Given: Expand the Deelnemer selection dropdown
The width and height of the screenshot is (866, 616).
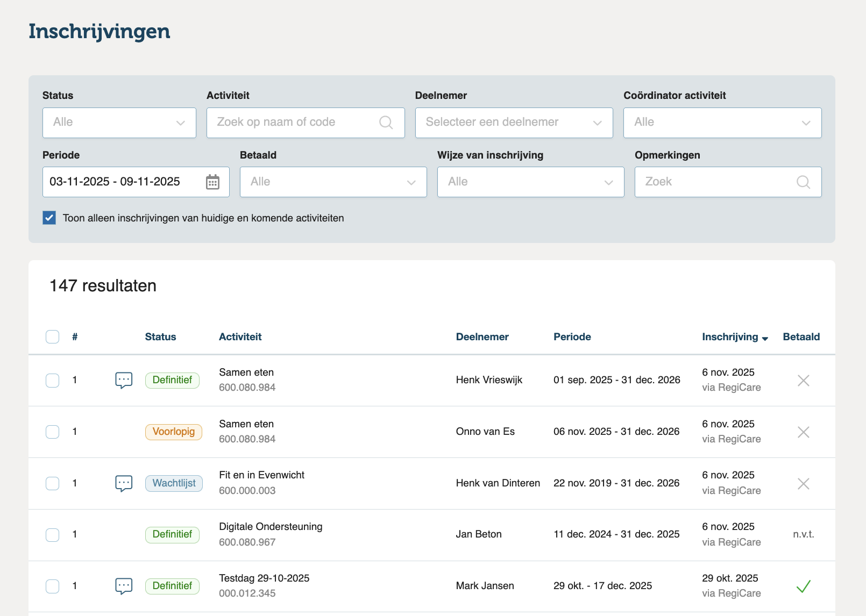Looking at the screenshot, I should pyautogui.click(x=514, y=123).
